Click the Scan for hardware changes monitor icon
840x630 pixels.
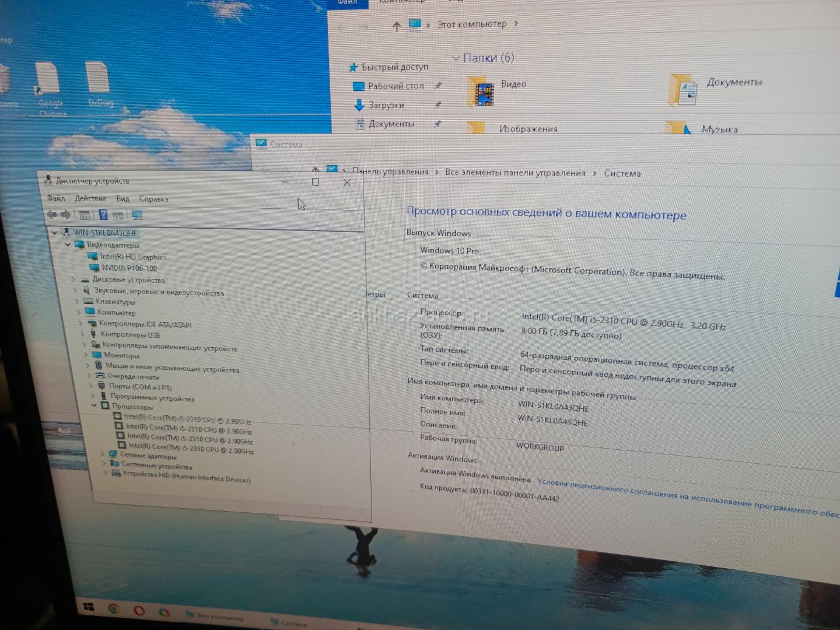(137, 215)
